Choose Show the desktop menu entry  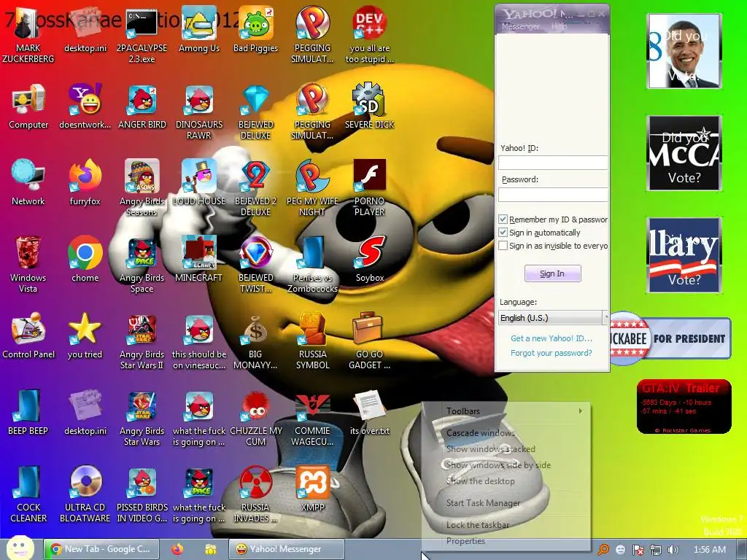(480, 481)
